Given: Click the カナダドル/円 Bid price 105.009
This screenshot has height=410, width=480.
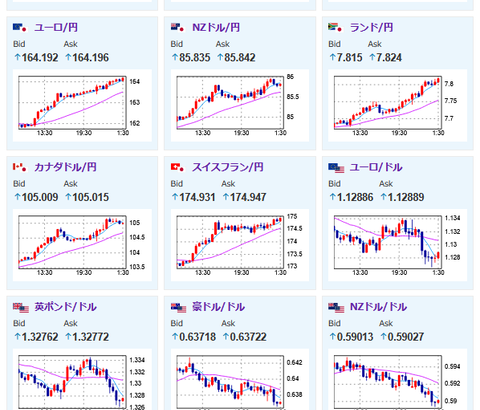Looking at the screenshot, I should coord(36,197).
